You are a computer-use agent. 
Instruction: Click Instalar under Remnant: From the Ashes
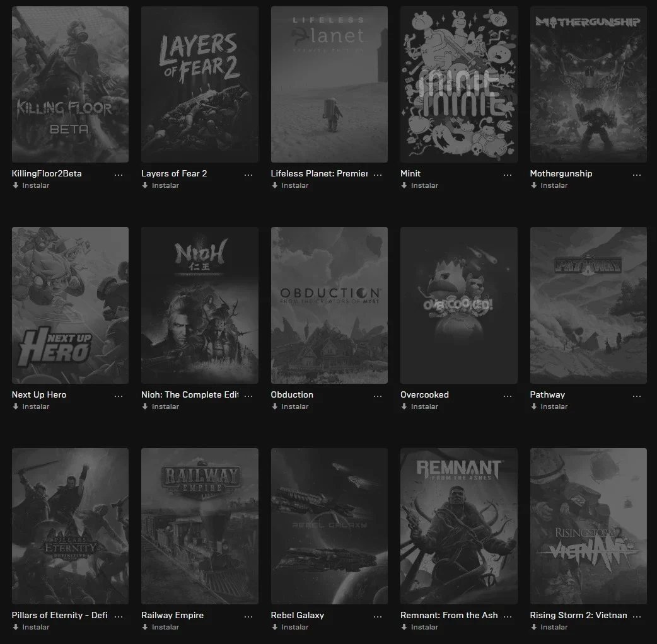(419, 627)
